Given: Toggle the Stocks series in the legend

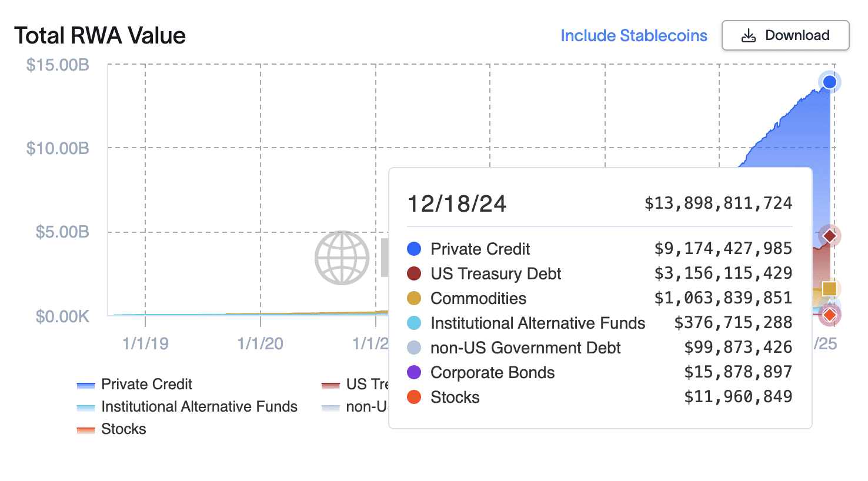Looking at the screenshot, I should tap(118, 429).
